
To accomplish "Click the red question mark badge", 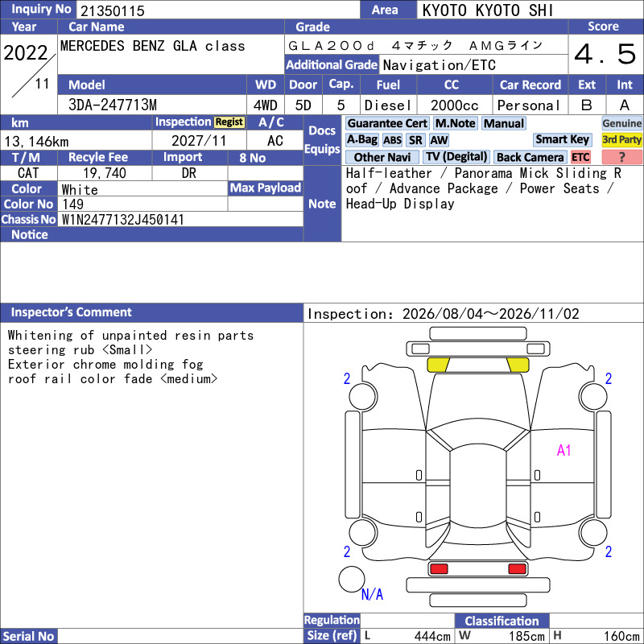I will [x=621, y=157].
